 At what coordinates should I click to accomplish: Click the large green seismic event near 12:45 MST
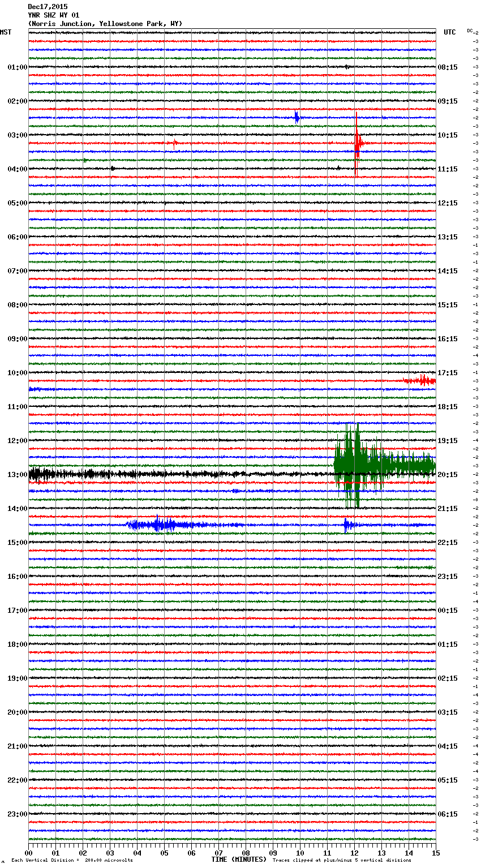click(x=385, y=466)
